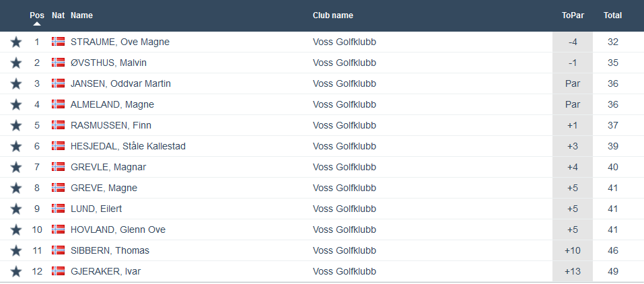The height and width of the screenshot is (284, 644).
Task: Favorite GREVLE, Magnar using the star
Action: coord(16,168)
